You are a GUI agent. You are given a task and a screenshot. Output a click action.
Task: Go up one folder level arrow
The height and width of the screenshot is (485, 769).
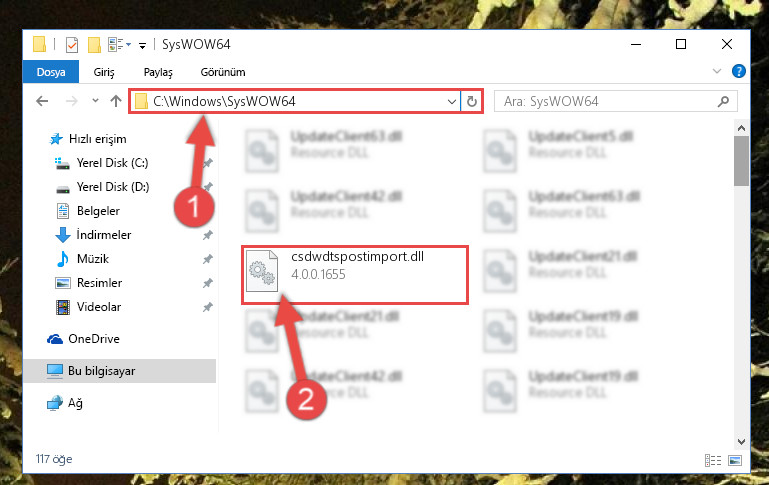(116, 102)
